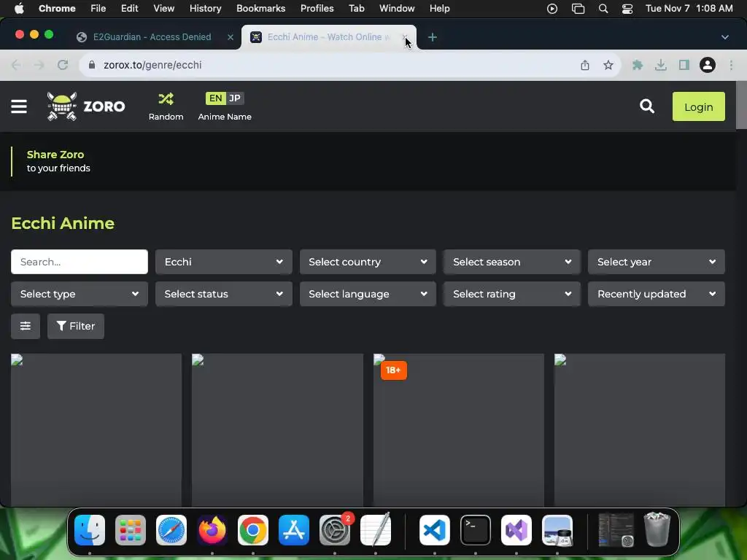Open the Bookmarks menu
The image size is (747, 560).
point(260,9)
